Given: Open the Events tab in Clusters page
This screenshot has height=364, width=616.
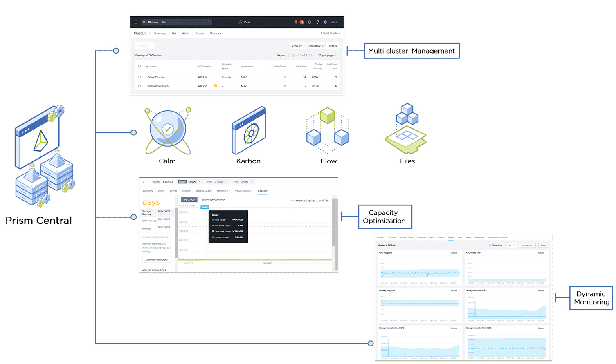Looking at the screenshot, I should 200,33.
